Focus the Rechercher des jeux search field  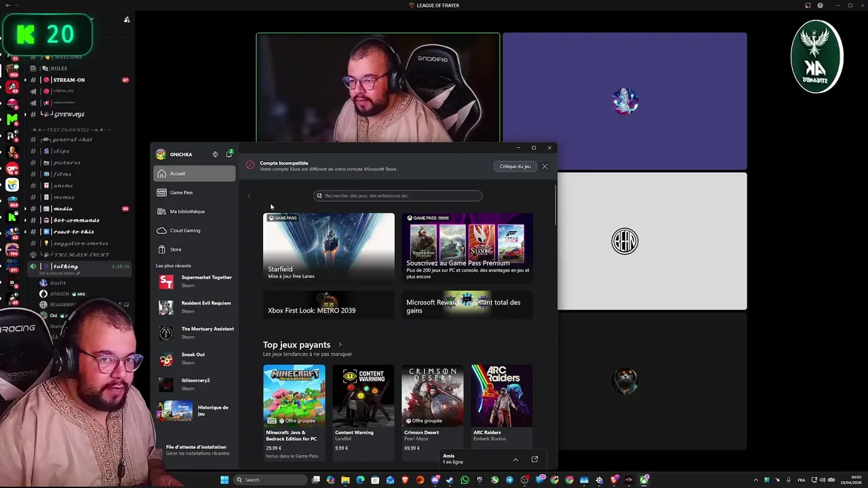point(398,196)
